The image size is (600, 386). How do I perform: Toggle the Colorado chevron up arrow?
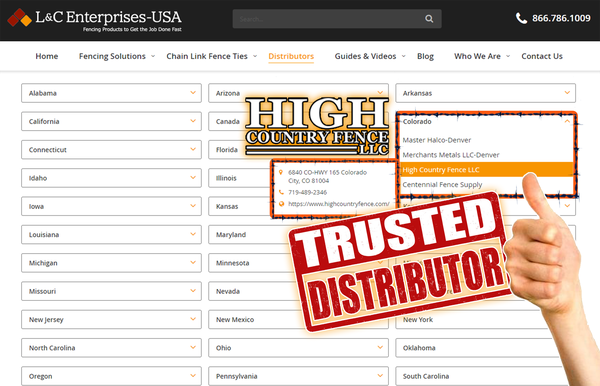(x=567, y=121)
